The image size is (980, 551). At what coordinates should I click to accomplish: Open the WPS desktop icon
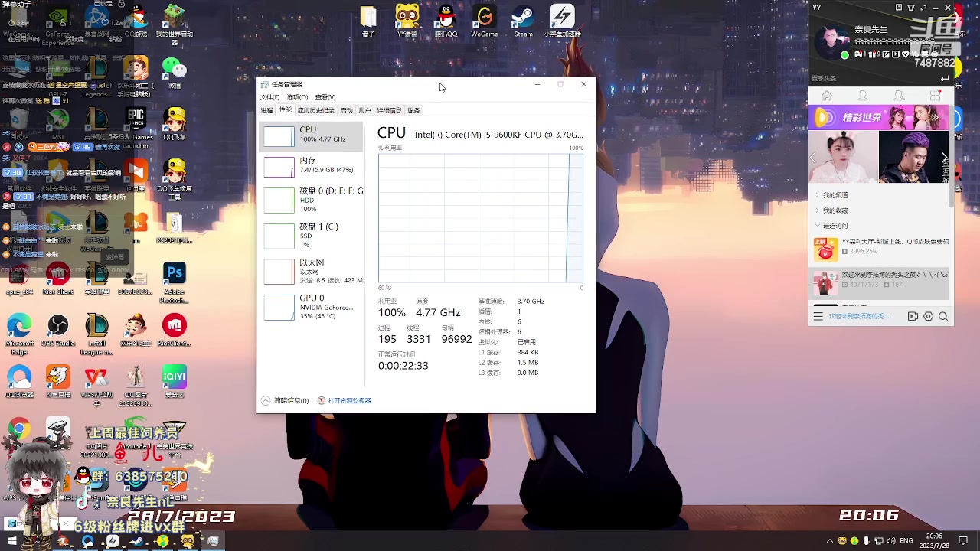96,386
